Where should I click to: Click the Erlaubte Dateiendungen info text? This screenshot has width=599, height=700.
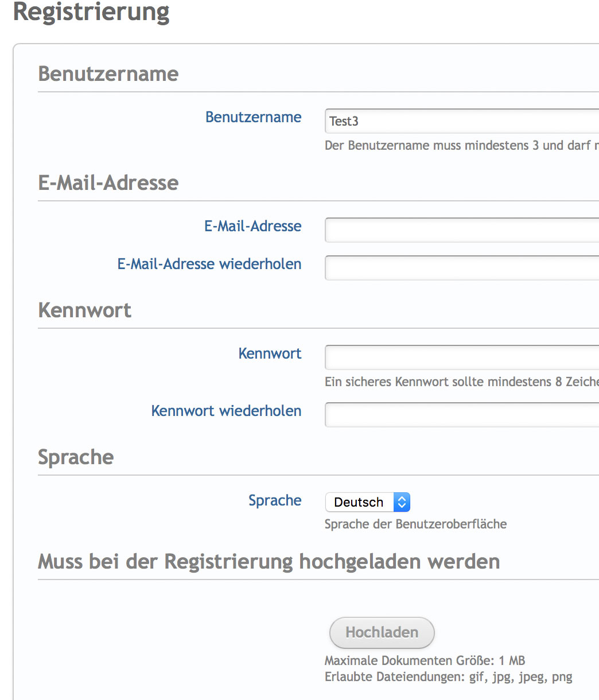tap(448, 677)
